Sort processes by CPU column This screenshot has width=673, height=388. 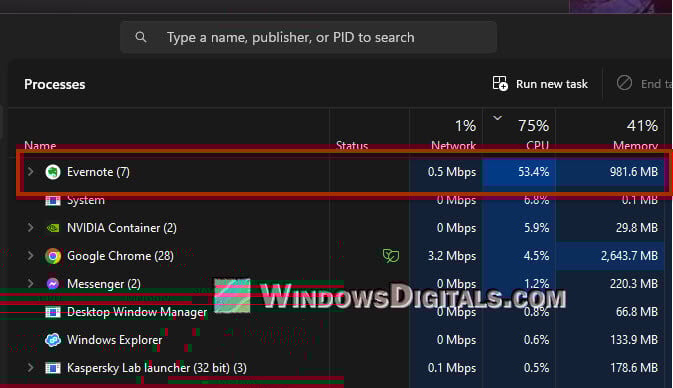pyautogui.click(x=537, y=146)
